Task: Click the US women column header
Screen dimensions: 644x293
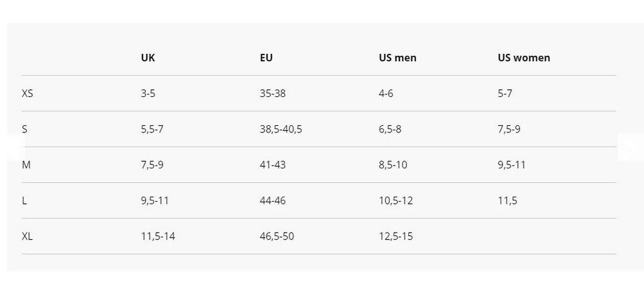Action: 523,58
